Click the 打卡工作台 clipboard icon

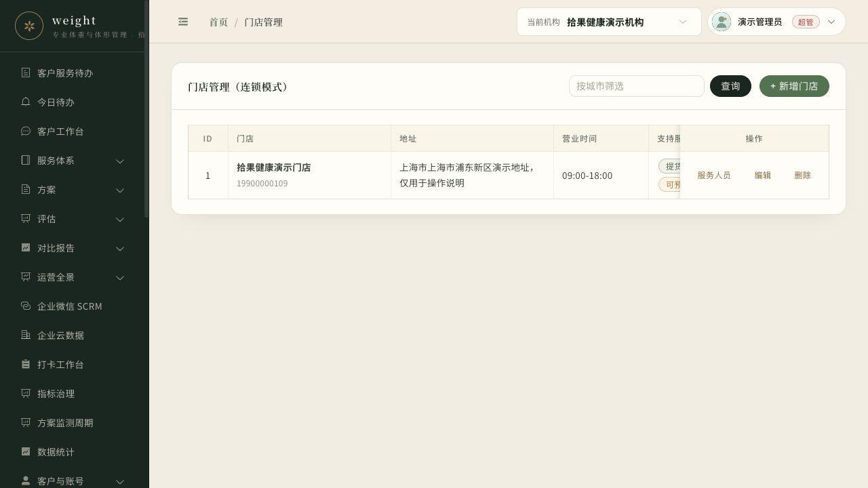coord(26,364)
